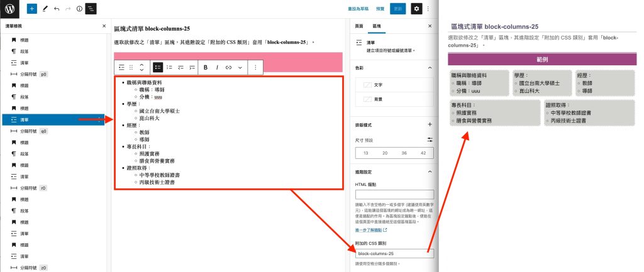Screen dimensions: 644x272
Task: Switch to the 區塊 tab
Action: (376, 26)
